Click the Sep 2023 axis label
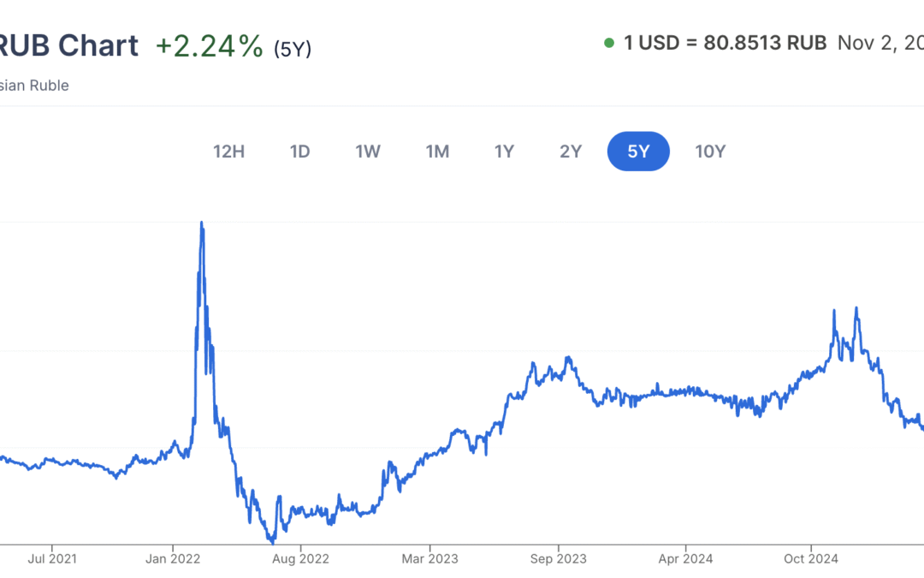924x578 pixels. (559, 559)
